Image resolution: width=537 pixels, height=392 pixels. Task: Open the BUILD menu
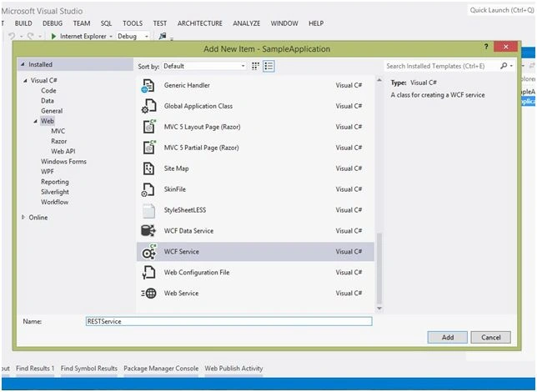(23, 23)
